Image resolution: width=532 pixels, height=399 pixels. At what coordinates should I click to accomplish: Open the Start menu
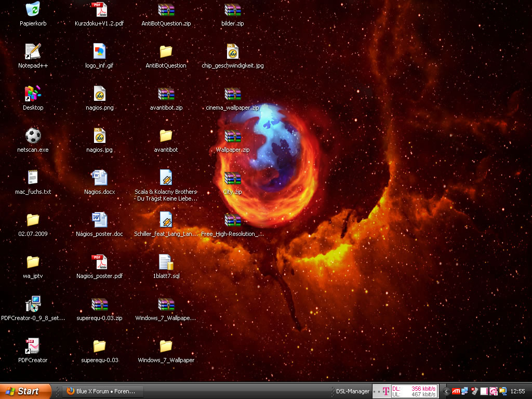(25, 391)
